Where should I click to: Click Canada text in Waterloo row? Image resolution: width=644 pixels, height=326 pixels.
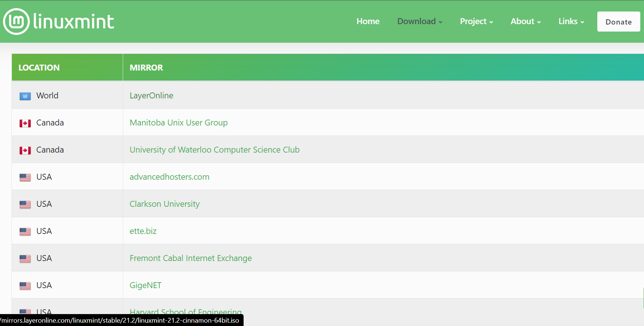tap(50, 150)
